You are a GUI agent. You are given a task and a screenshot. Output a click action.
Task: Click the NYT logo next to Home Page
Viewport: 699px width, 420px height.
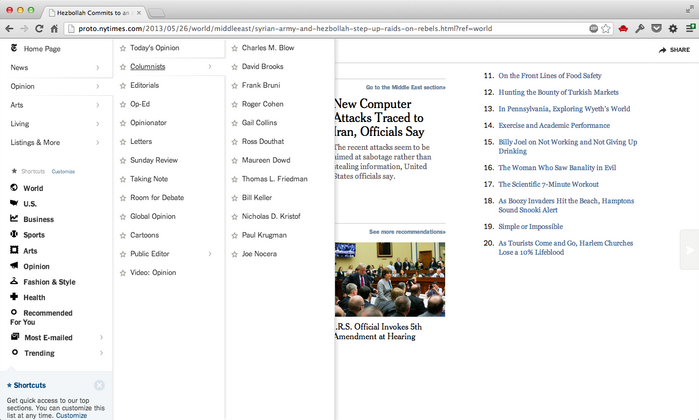[x=14, y=48]
